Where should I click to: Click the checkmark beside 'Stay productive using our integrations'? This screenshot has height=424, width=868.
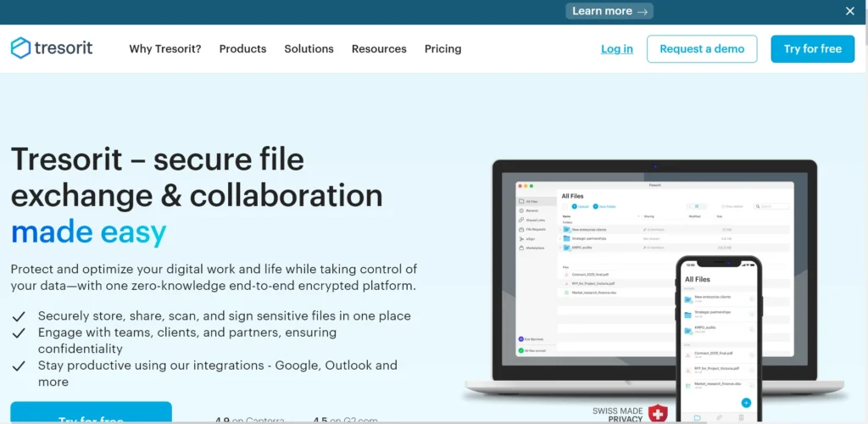tap(18, 365)
